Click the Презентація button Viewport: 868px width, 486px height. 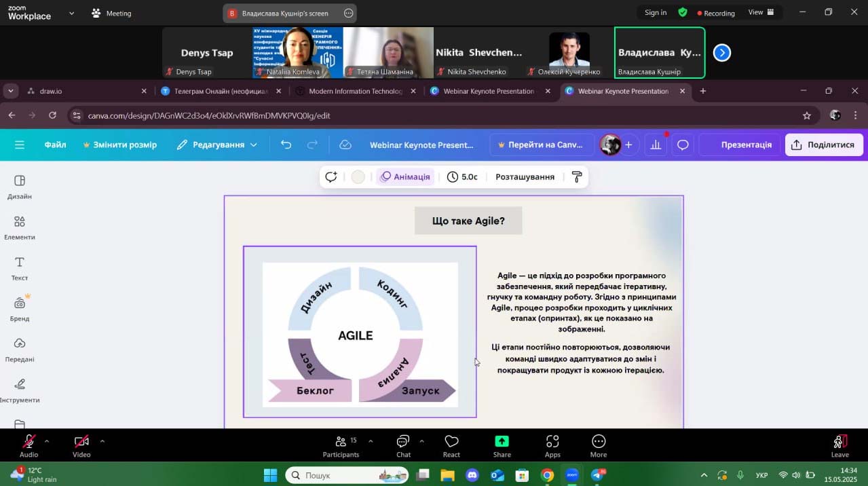[746, 145]
